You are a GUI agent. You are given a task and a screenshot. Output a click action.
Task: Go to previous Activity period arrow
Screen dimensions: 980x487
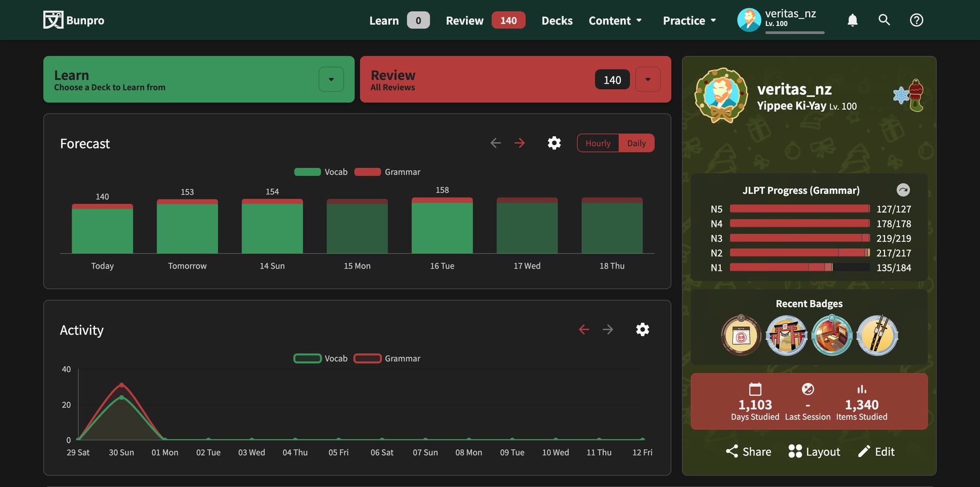584,329
